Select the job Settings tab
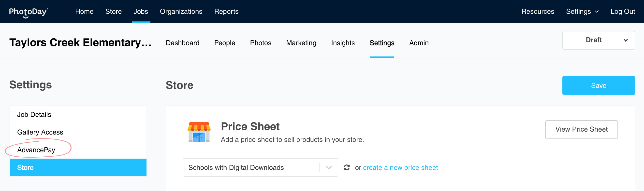Screen dimensions: 644x191 pyautogui.click(x=382, y=43)
